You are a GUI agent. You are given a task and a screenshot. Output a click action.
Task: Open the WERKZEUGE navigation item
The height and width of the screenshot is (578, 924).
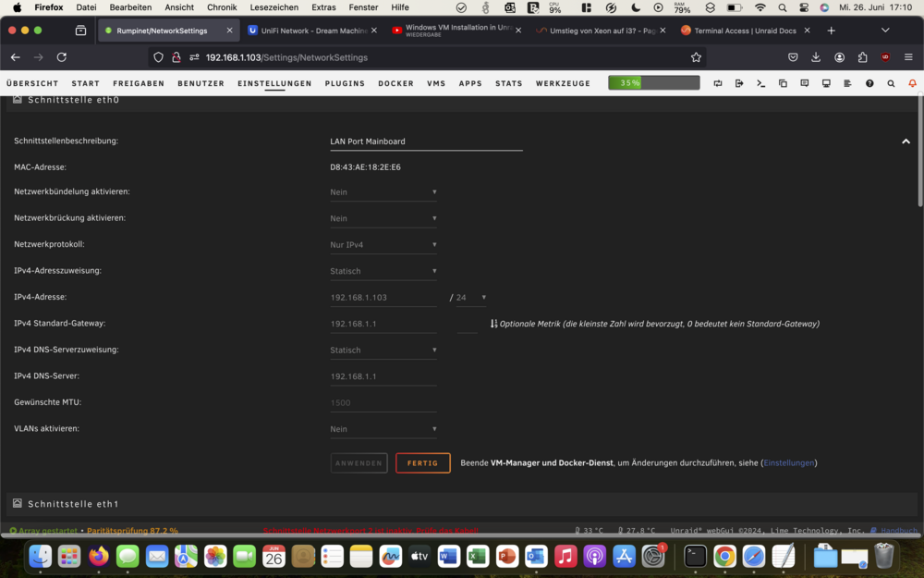coord(563,84)
